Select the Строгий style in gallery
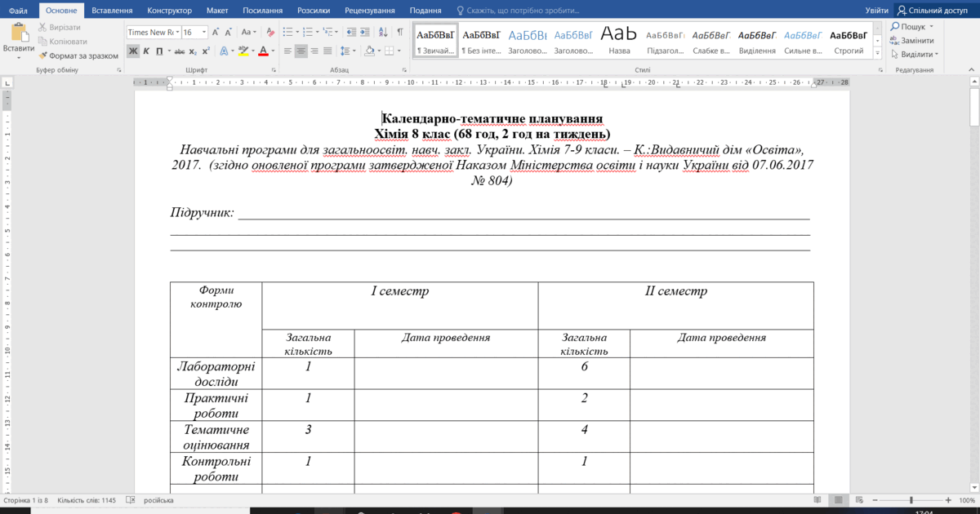Viewport: 980px width, 514px height. 849,41
